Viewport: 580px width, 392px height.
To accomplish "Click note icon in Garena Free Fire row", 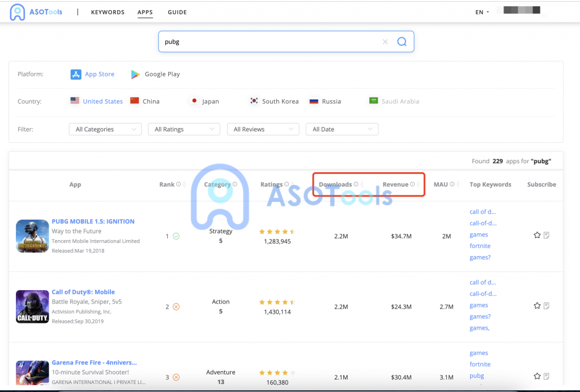I will (x=547, y=376).
